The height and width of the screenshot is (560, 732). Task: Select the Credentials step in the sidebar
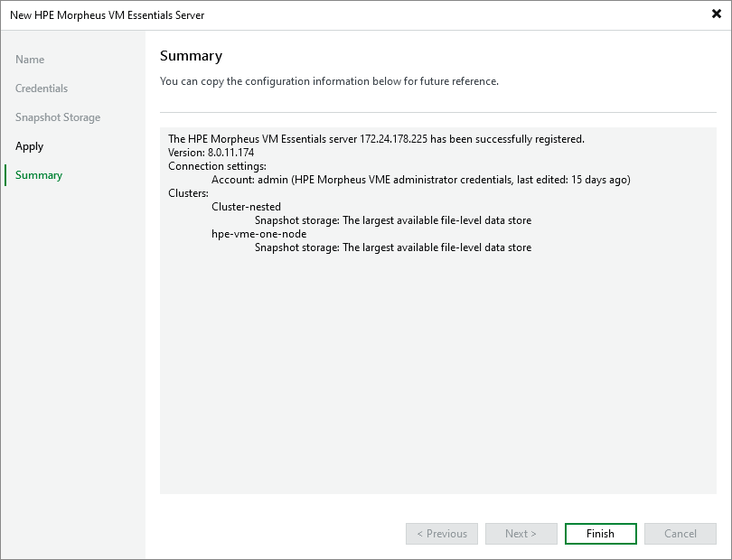[42, 89]
